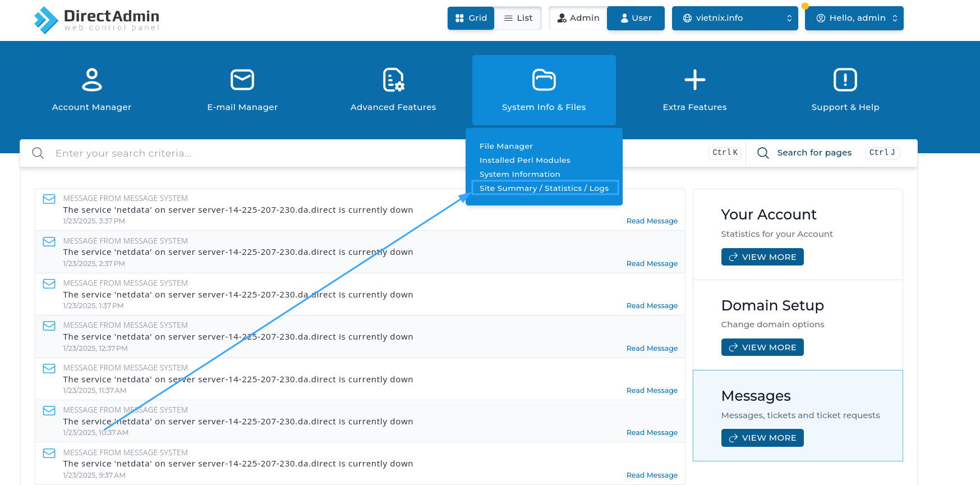
Task: Click the magnifier icon beside Search for pages
Action: (x=763, y=153)
